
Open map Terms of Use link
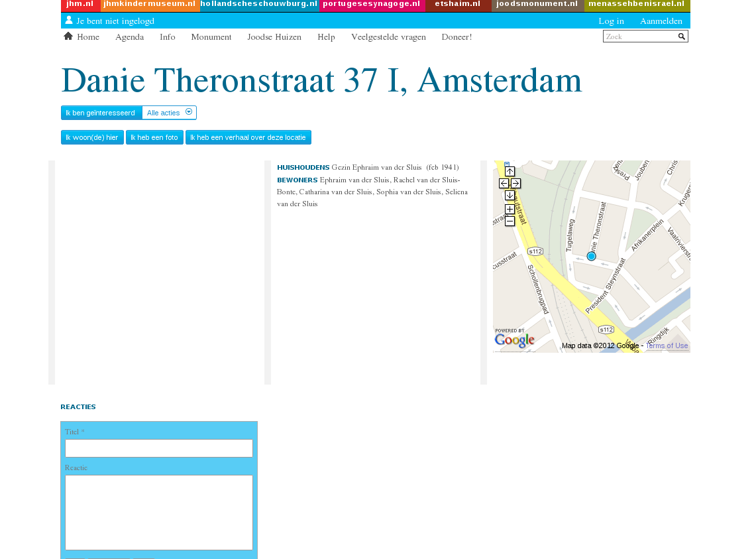tap(667, 345)
